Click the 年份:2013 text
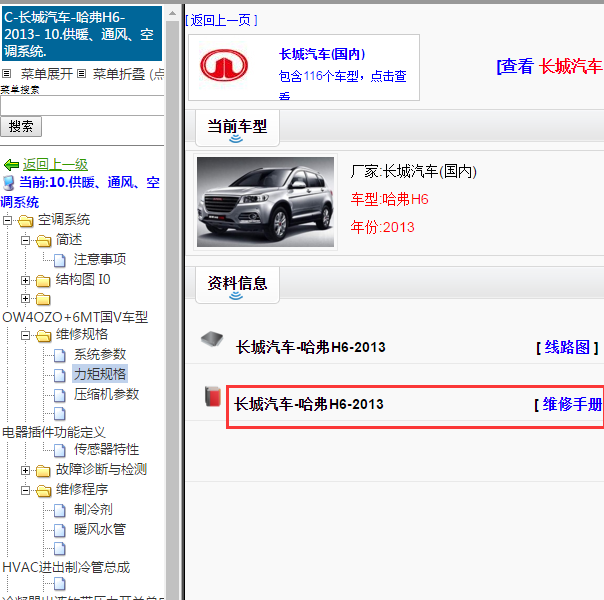604x600 pixels. pyautogui.click(x=382, y=227)
